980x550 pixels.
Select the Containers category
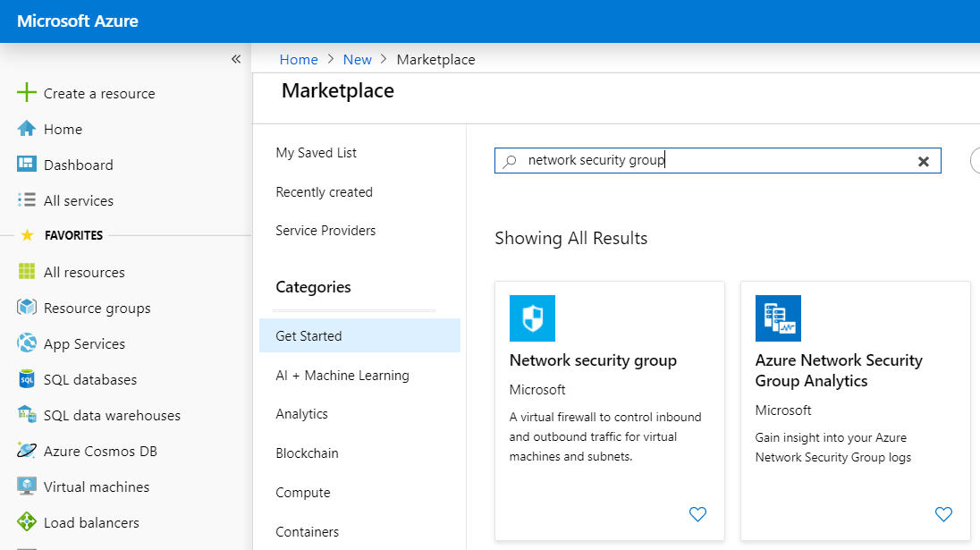pyautogui.click(x=307, y=532)
